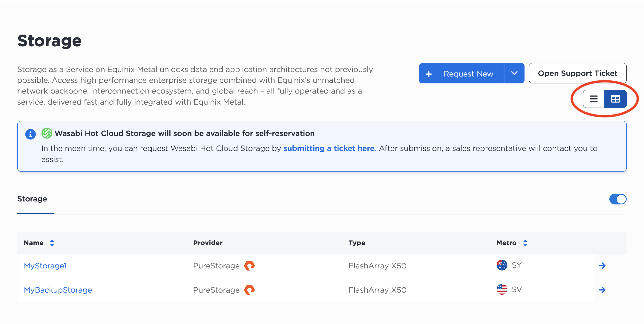Open MyStorage1 storage link
644x324 pixels.
point(45,266)
